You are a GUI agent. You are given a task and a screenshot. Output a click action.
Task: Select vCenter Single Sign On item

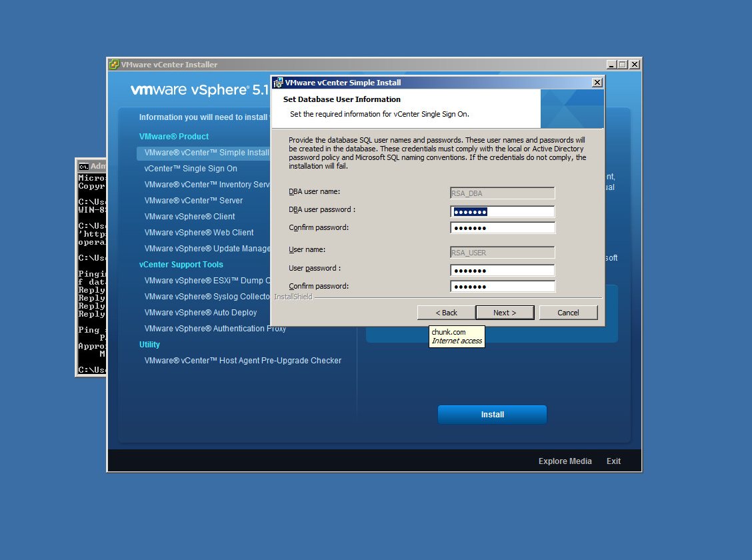191,169
